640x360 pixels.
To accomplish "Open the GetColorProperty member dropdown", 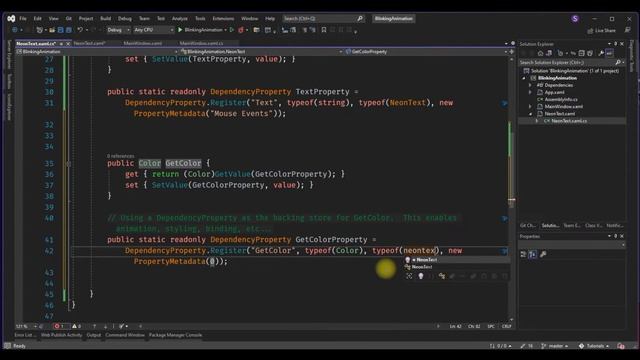I will pyautogui.click(x=426, y=51).
